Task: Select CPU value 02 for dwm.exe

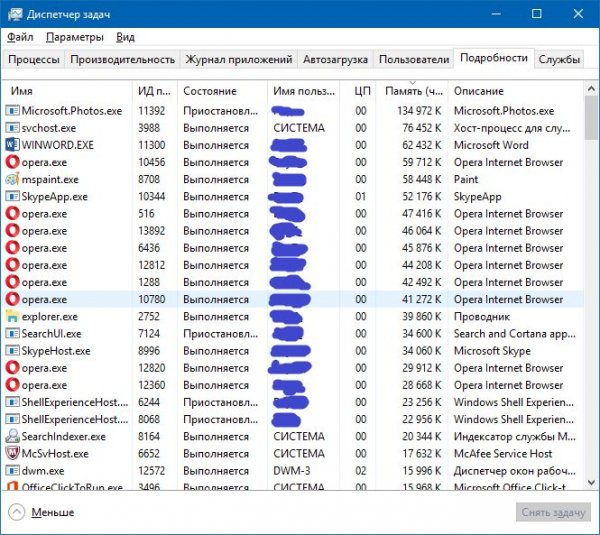Action: point(360,471)
